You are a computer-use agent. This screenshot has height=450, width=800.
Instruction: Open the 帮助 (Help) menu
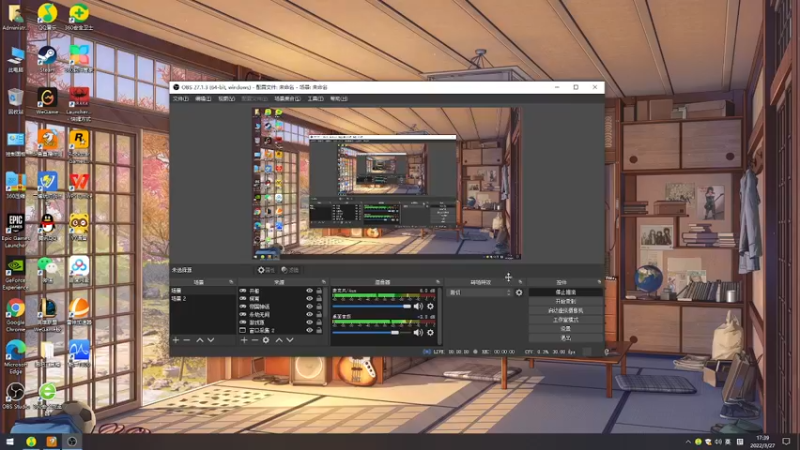point(338,98)
